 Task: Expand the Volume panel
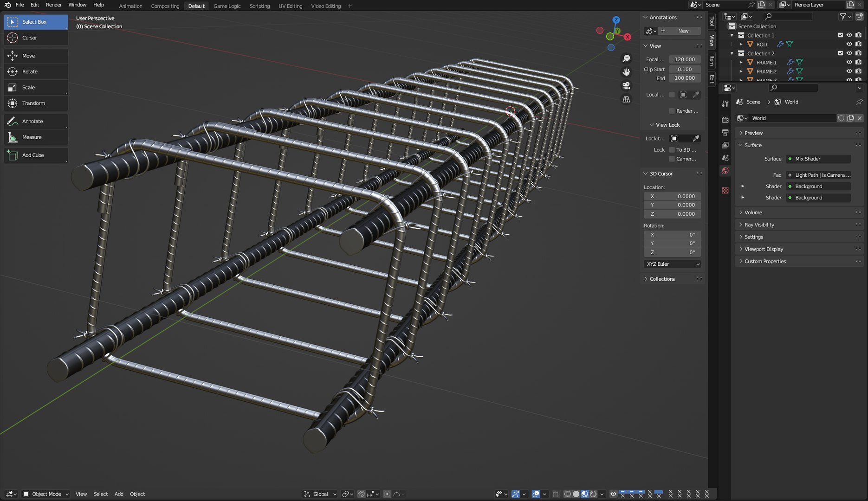point(753,212)
